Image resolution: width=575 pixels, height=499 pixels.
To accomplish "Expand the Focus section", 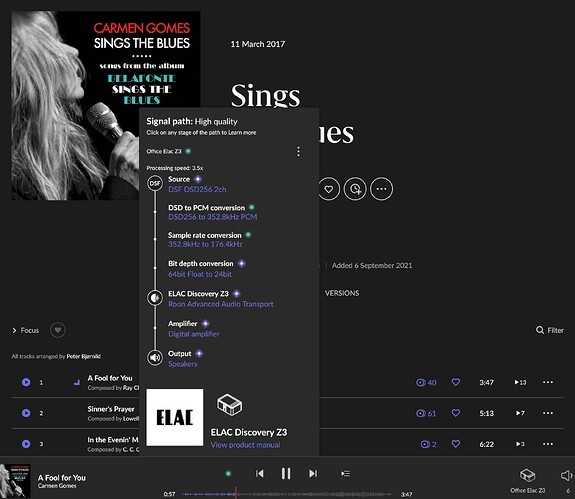I will pyautogui.click(x=25, y=330).
